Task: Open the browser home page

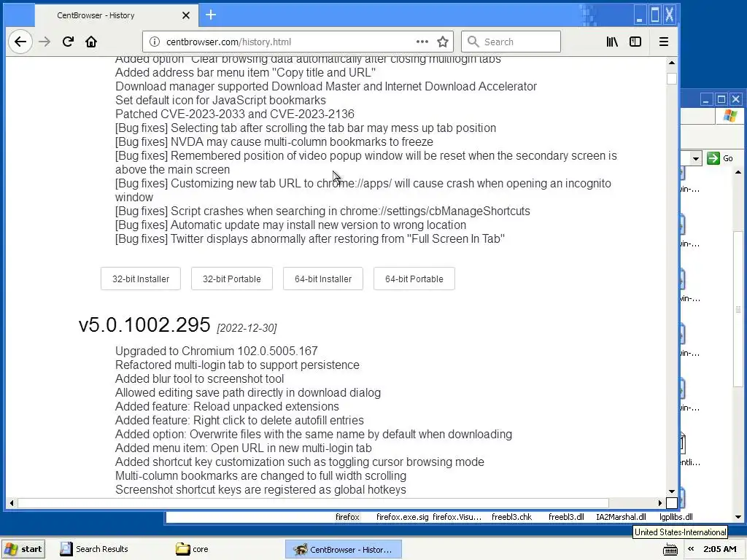Action: [91, 42]
